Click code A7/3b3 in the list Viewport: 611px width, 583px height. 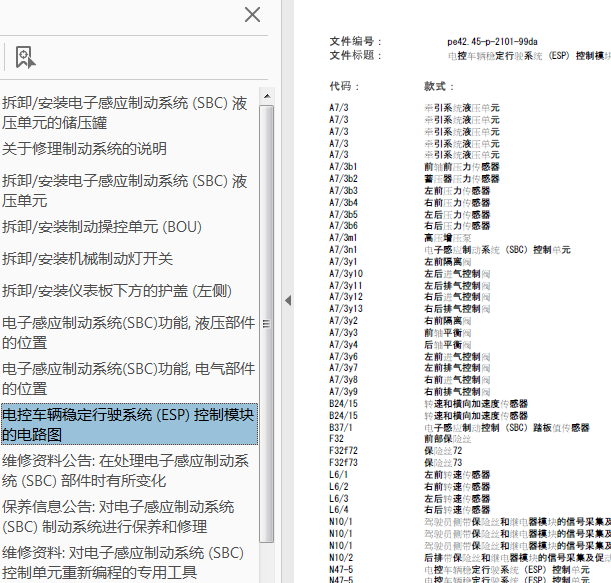click(343, 191)
